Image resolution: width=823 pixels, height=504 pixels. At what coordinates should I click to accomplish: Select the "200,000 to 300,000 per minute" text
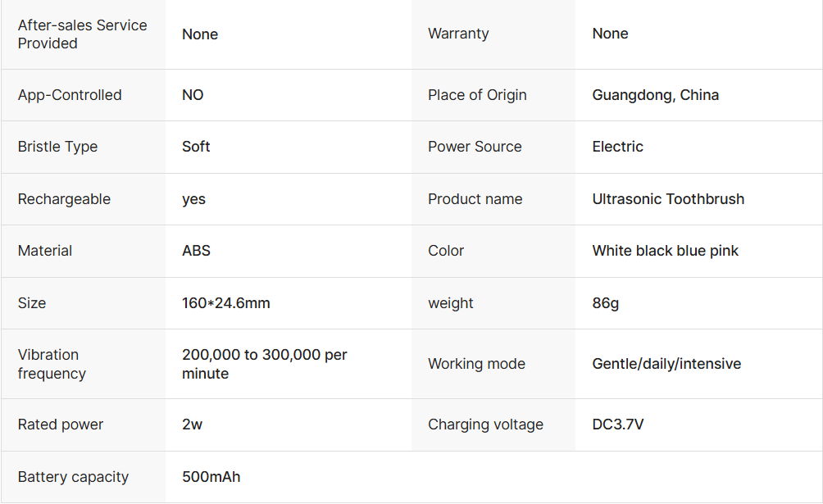pos(264,364)
